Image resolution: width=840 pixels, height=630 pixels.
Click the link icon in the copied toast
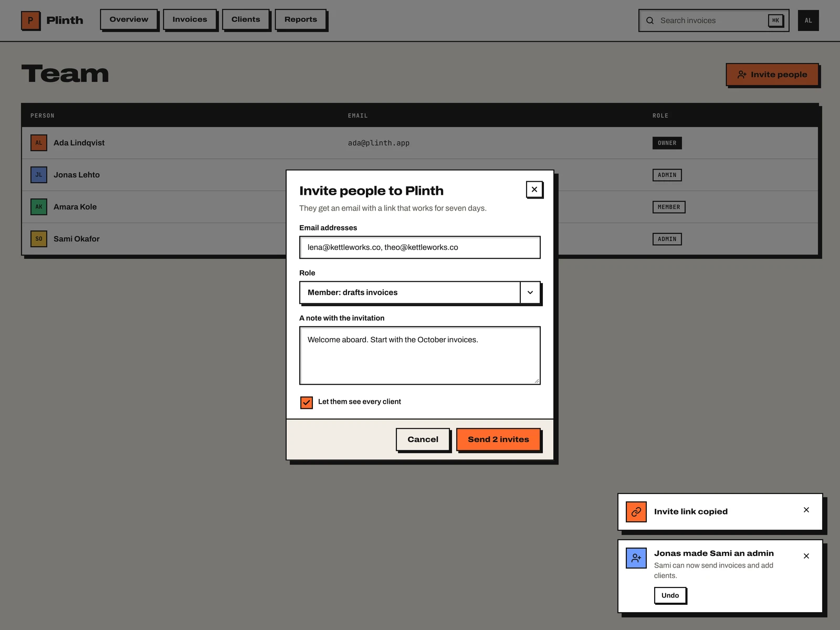pos(636,512)
